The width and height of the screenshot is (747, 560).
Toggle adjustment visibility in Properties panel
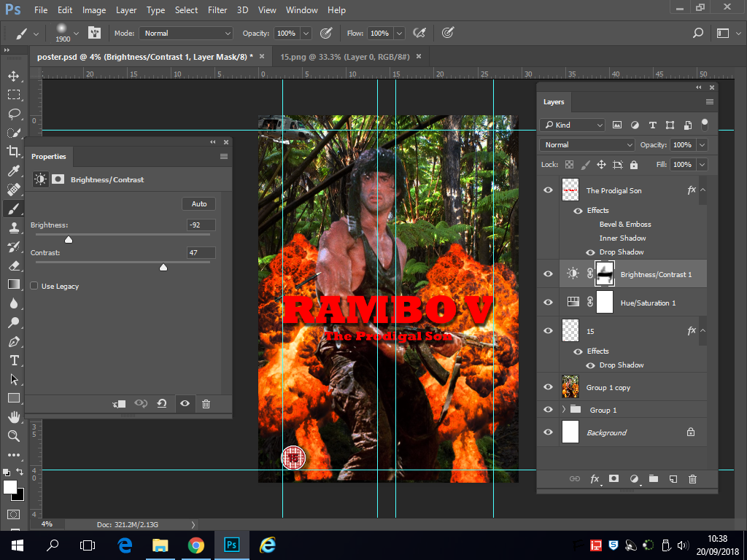(185, 404)
